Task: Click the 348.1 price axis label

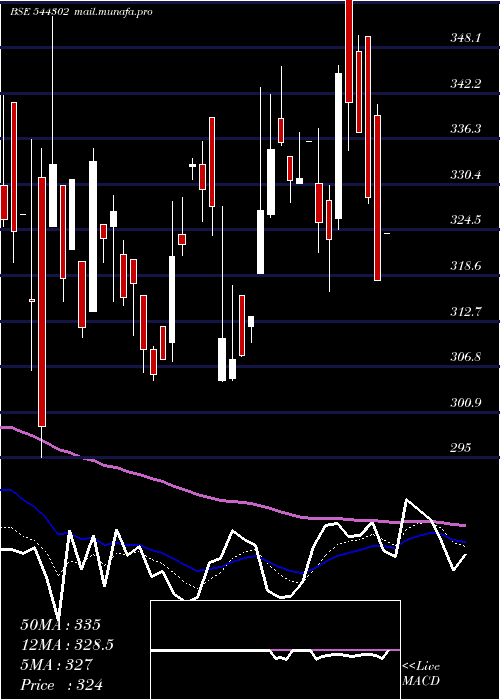Action: pos(466,38)
